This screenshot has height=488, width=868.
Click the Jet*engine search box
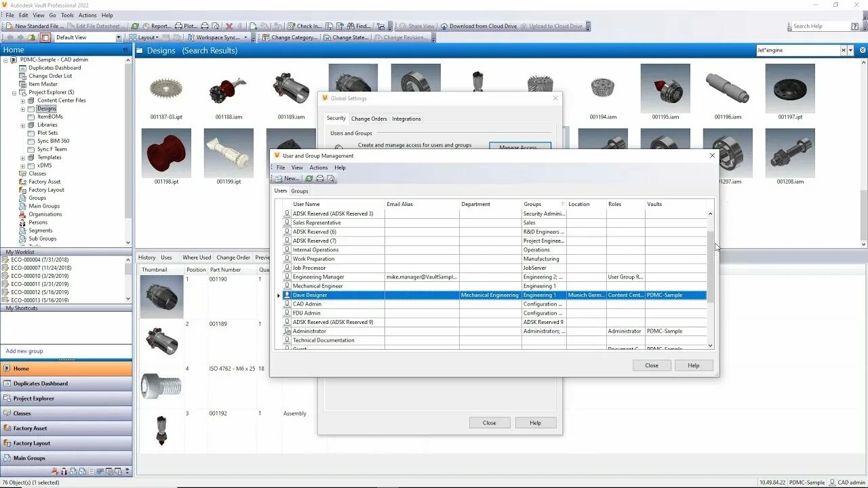click(x=798, y=50)
